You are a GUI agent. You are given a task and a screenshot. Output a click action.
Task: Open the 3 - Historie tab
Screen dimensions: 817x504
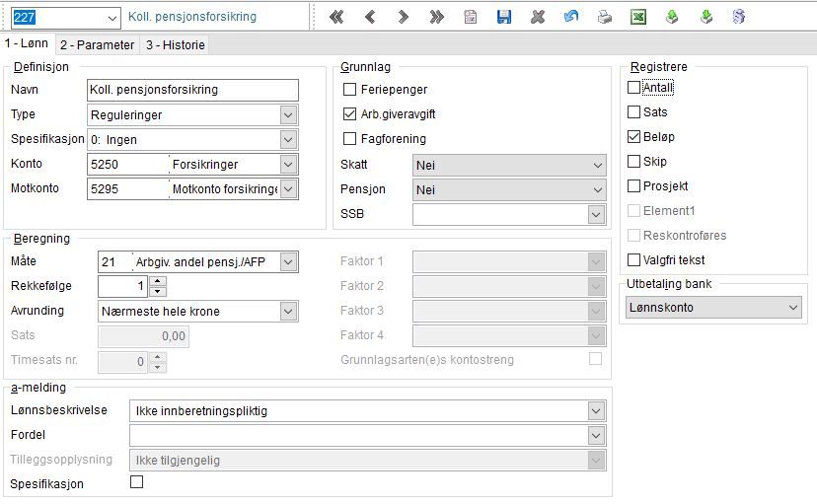click(175, 45)
